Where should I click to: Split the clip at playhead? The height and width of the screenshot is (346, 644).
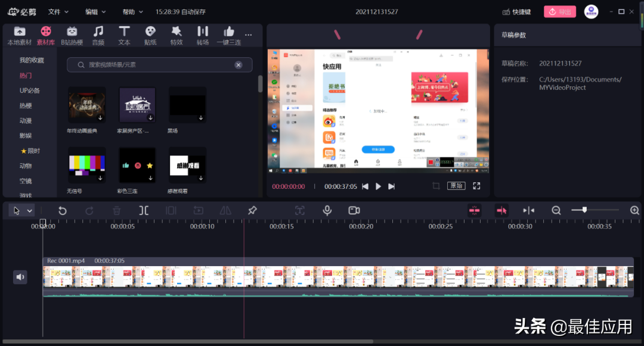144,211
